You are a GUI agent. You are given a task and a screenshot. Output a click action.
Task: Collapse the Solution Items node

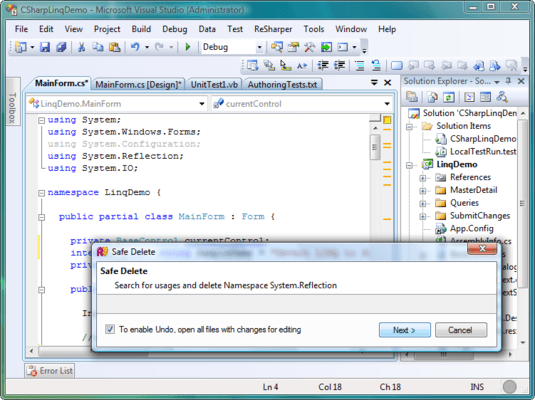pyautogui.click(x=409, y=127)
